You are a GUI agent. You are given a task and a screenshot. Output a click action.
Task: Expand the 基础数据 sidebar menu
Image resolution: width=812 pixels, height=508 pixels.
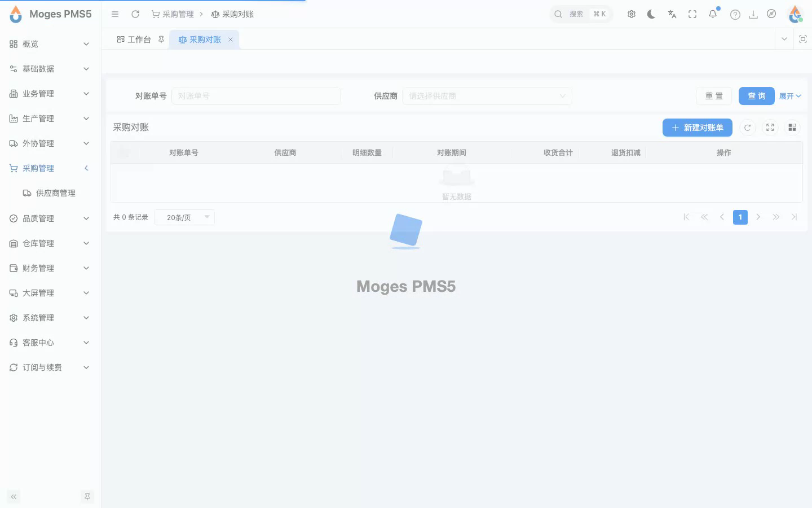point(51,69)
